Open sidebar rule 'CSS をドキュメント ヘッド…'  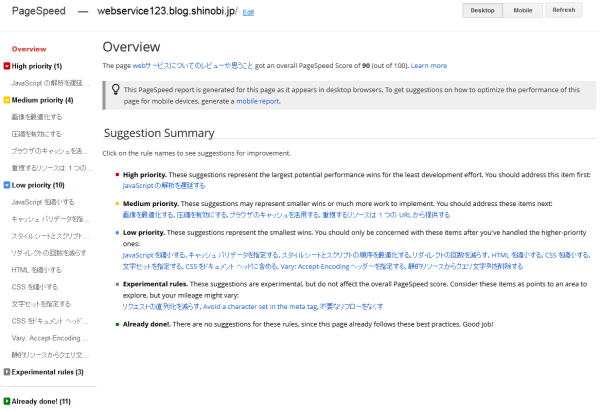point(50,321)
